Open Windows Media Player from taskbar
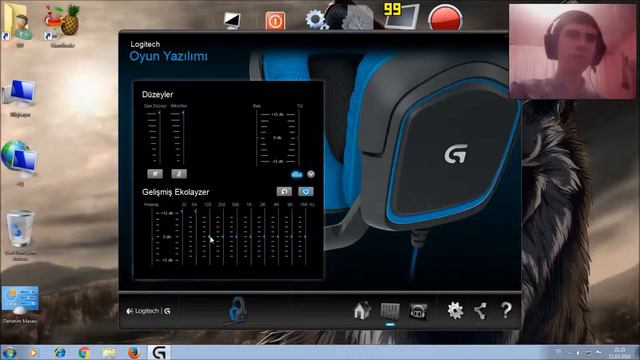 33,353
